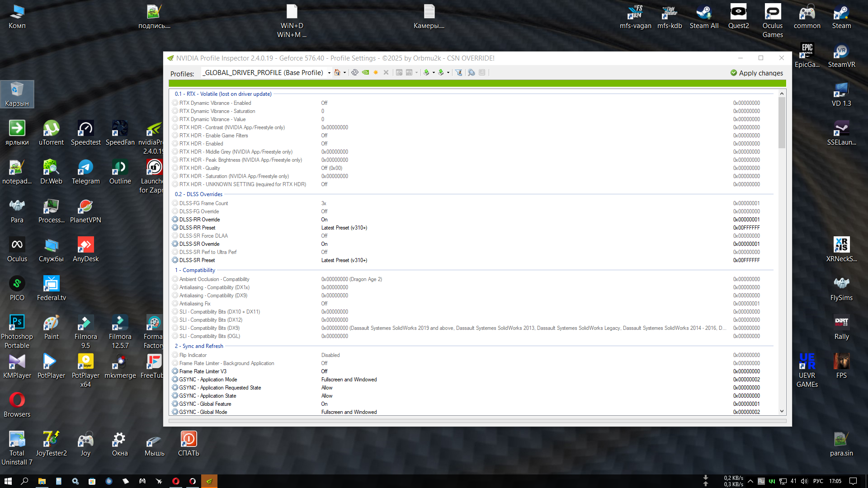Select the Photoshop Portable desktop icon

(17, 332)
